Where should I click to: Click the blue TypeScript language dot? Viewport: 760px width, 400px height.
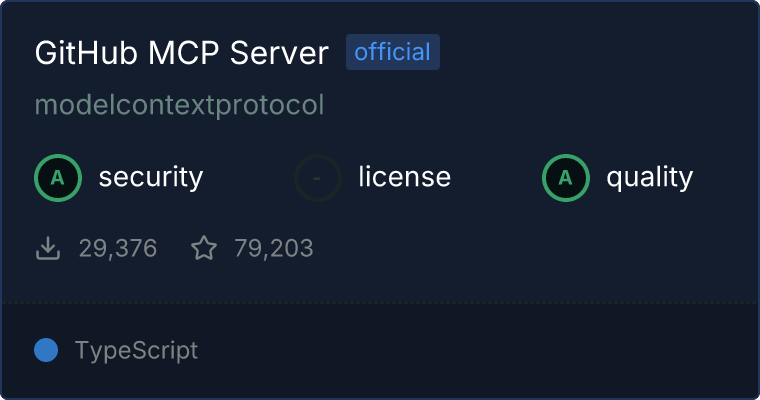pyautogui.click(x=46, y=350)
